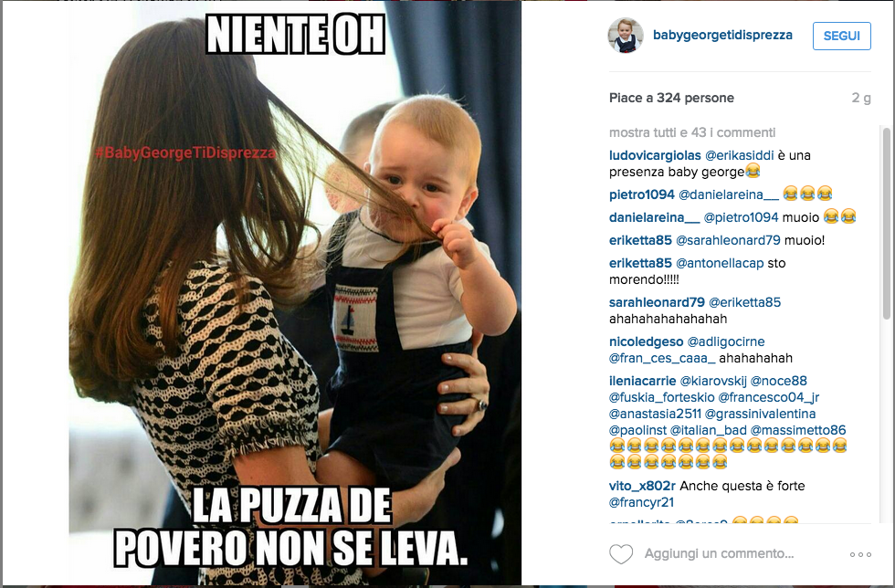
Task: Open the babygeorgetidisprezza username link
Action: (722, 36)
